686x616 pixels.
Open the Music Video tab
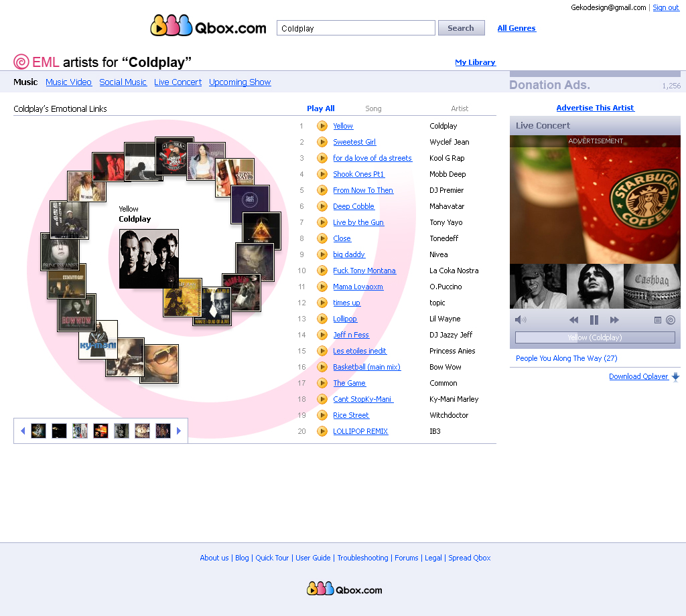[69, 82]
